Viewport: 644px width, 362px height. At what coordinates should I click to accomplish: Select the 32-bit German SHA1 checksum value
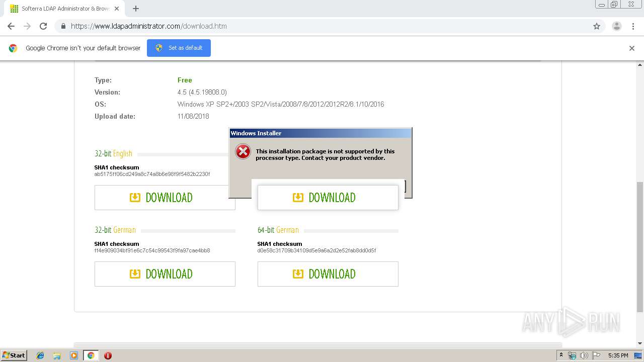point(152,250)
